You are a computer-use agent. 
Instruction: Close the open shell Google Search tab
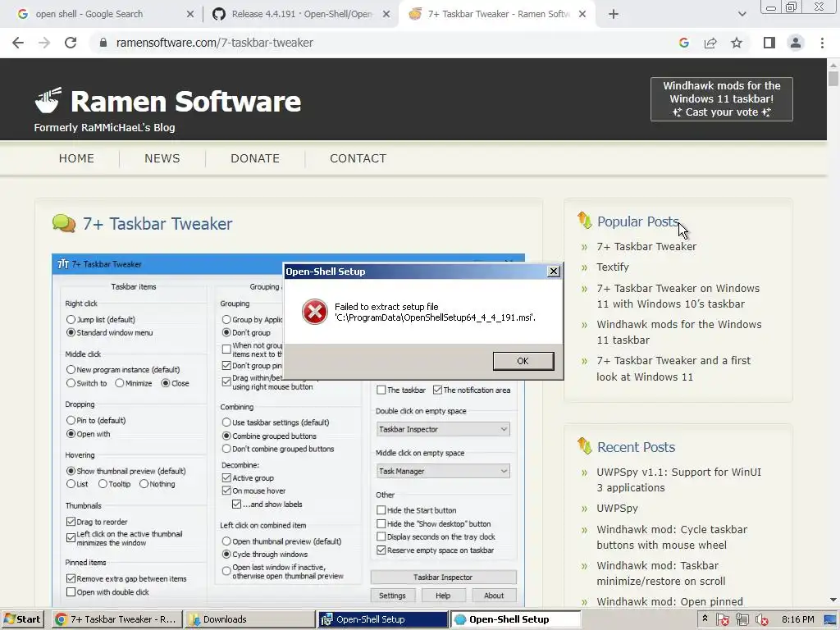[190, 15]
